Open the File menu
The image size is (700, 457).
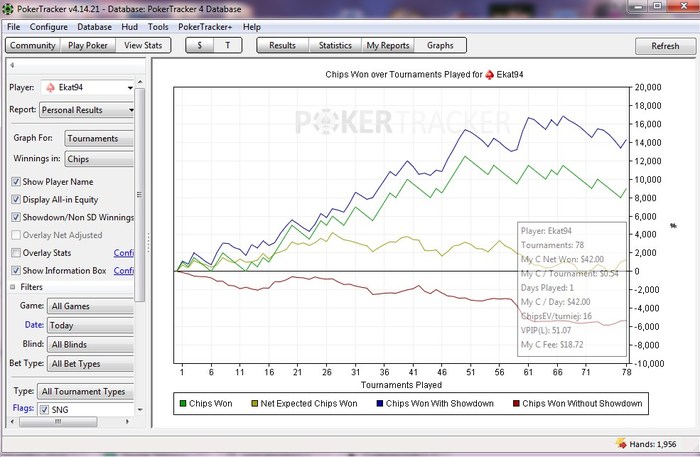[x=13, y=27]
